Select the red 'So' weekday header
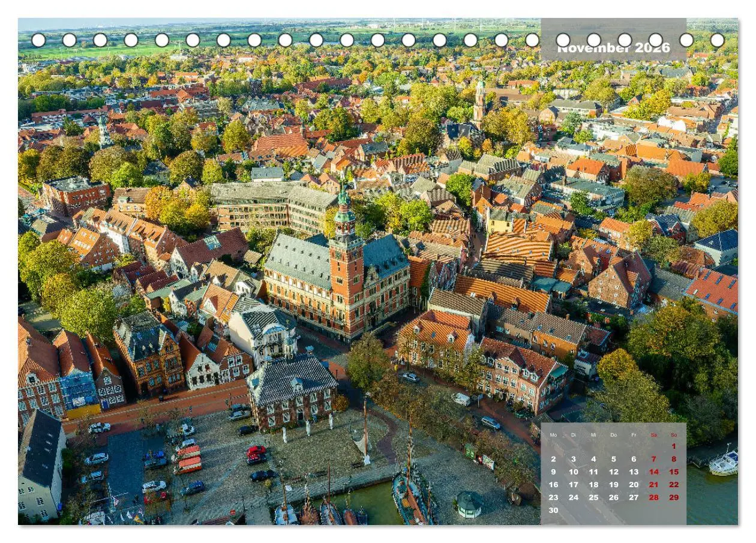 674,435
